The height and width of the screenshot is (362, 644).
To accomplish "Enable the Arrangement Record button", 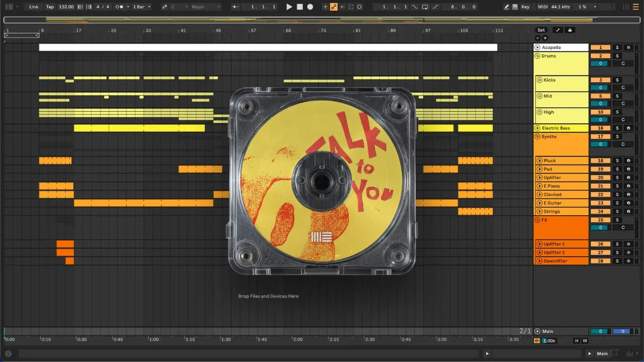I will click(310, 7).
